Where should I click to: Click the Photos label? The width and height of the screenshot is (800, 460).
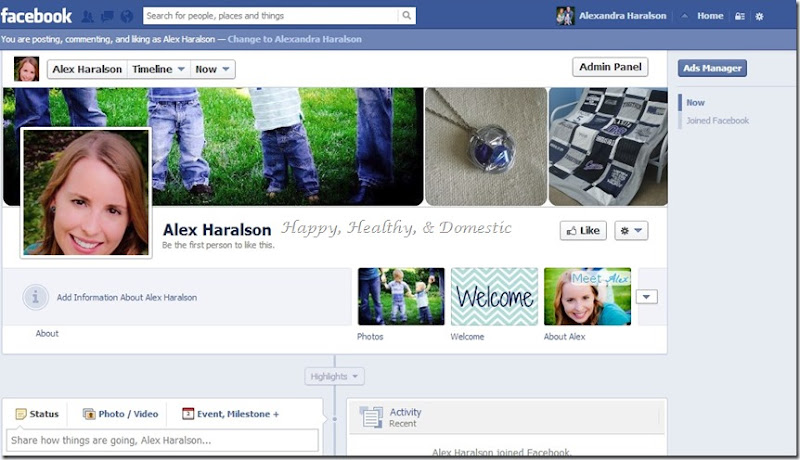[370, 337]
